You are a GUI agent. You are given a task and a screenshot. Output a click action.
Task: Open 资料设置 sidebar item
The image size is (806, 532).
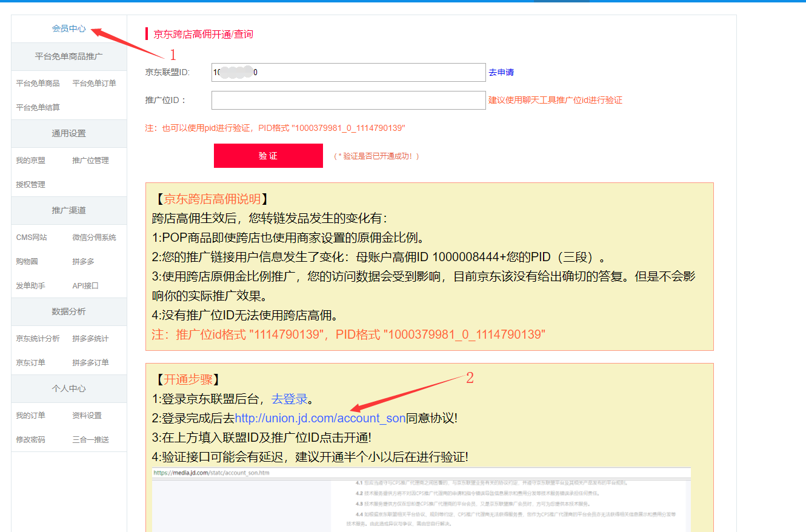tap(87, 415)
